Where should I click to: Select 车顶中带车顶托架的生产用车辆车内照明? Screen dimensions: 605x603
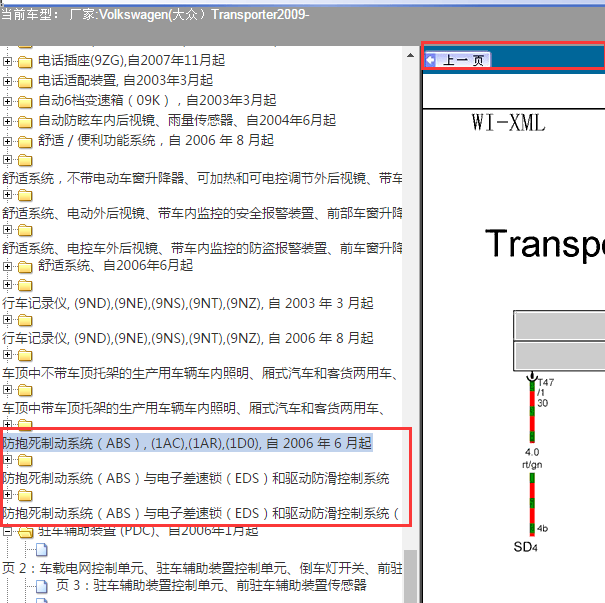coord(193,409)
